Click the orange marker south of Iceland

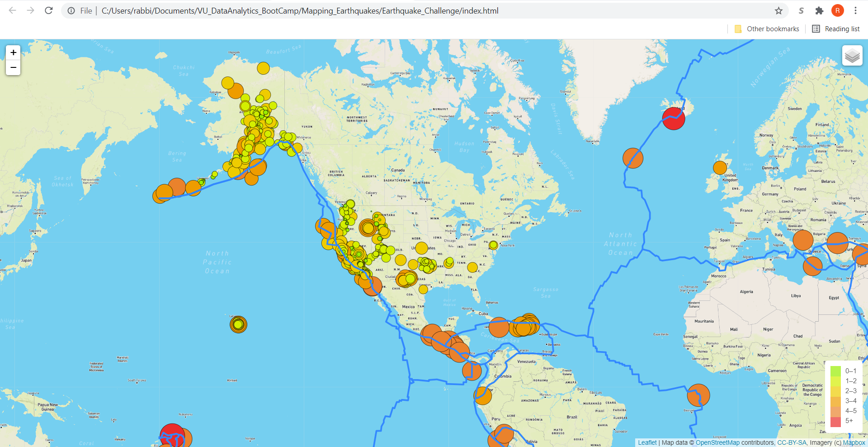pyautogui.click(x=633, y=158)
